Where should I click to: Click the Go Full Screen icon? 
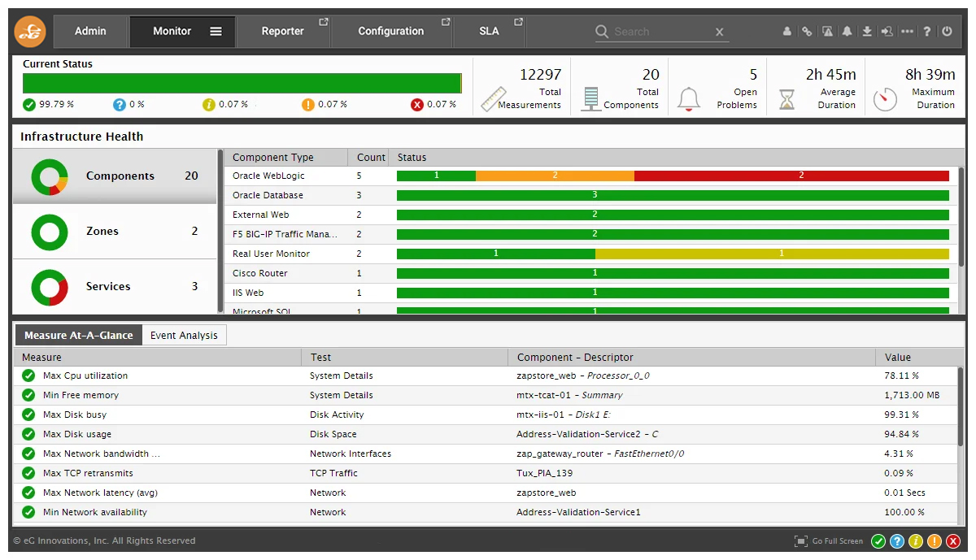tap(801, 541)
